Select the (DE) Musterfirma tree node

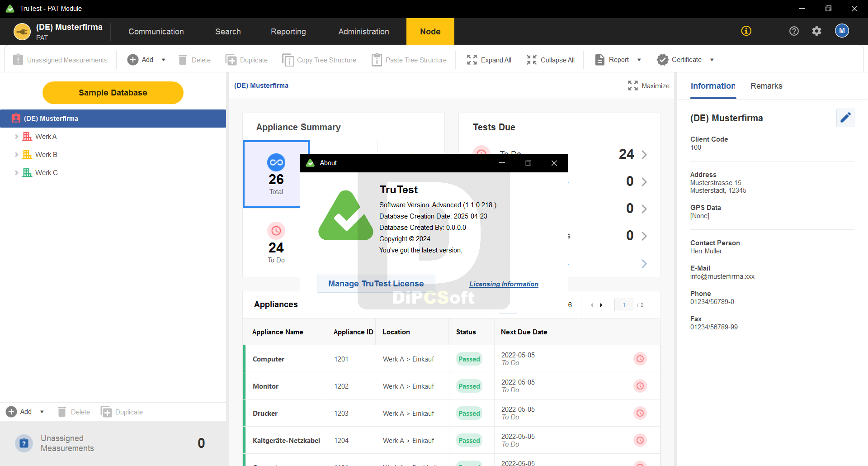click(113, 119)
